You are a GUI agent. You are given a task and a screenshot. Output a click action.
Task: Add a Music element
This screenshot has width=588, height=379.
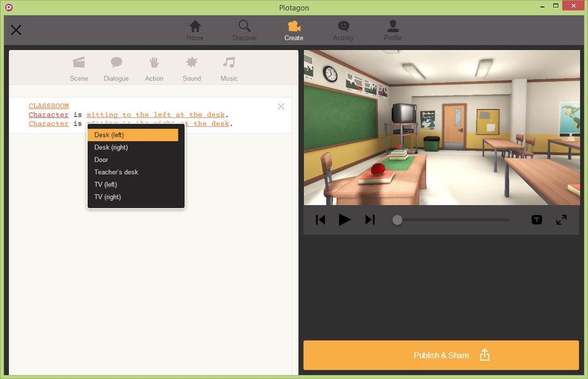tap(229, 69)
